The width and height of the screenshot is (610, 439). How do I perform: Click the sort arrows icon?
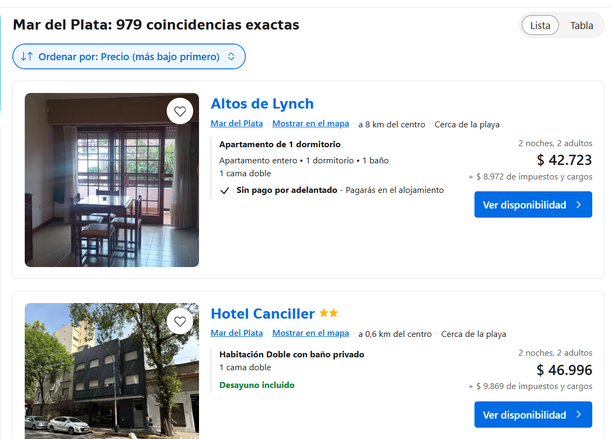27,57
